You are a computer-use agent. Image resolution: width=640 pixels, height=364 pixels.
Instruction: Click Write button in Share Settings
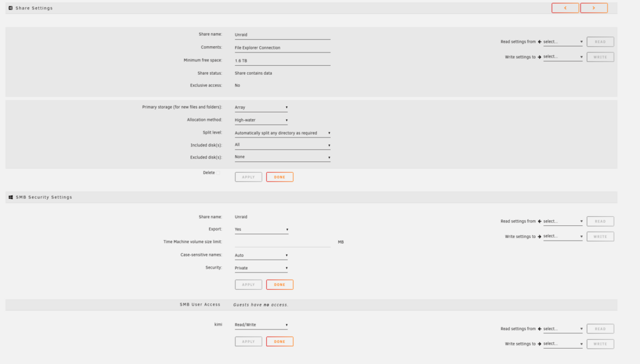click(600, 57)
